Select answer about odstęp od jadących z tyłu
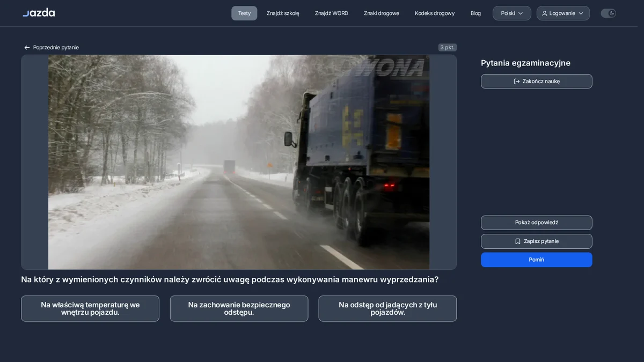 coord(387,308)
